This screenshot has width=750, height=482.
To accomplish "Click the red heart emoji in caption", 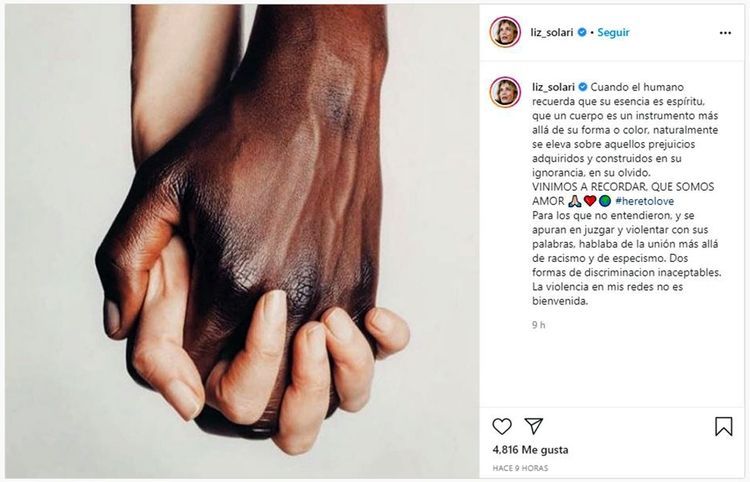I will [590, 201].
